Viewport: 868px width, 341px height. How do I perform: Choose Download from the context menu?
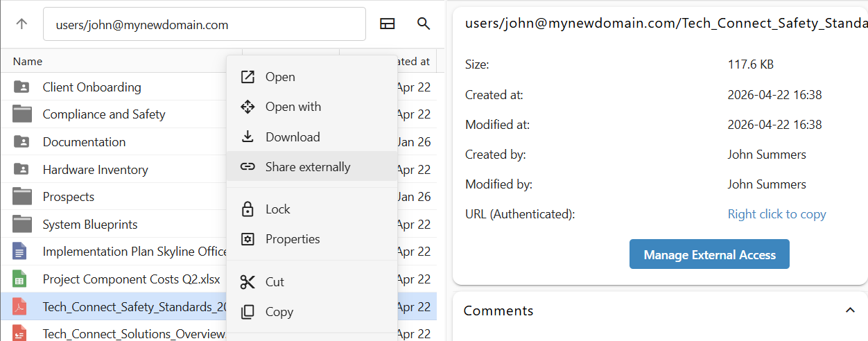[x=312, y=137]
